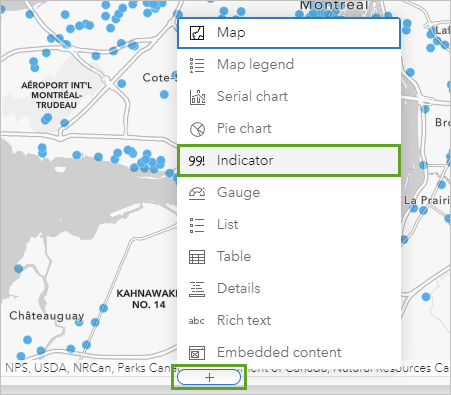Click the plus add-element button
This screenshot has width=451, height=395.
(209, 377)
